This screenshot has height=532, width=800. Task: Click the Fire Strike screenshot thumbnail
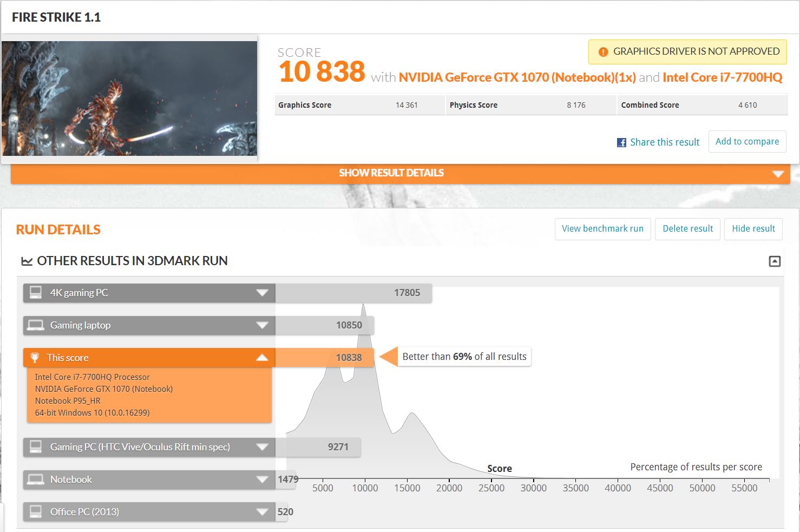tap(129, 98)
